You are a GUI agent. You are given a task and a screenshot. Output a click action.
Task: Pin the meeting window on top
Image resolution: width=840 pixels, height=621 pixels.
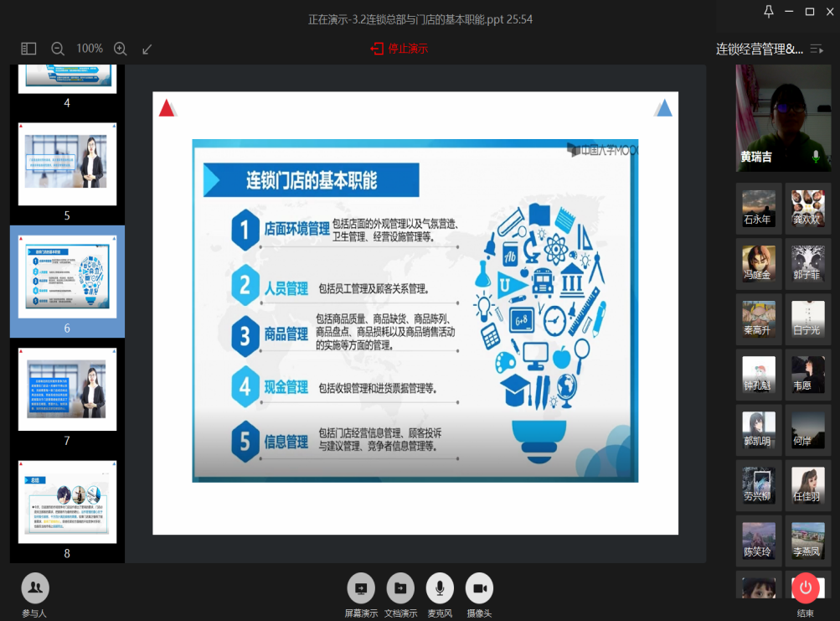point(769,11)
